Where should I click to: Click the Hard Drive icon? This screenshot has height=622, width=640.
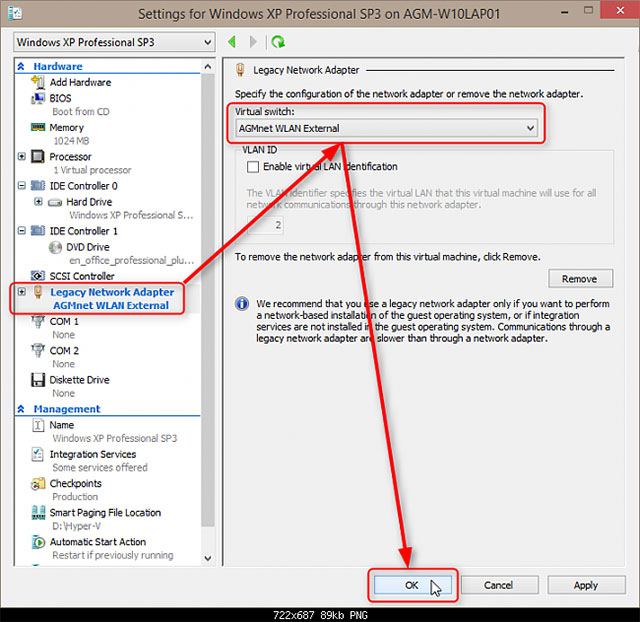point(55,202)
